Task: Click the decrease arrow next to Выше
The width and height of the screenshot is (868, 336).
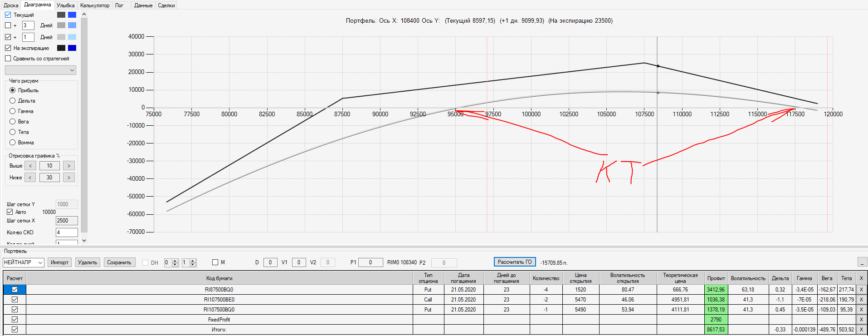Action: tap(30, 166)
